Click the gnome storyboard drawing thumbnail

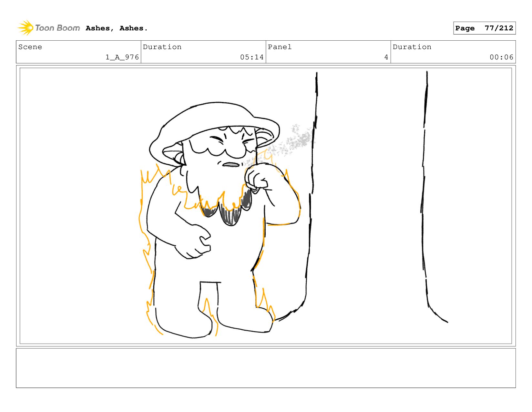(x=266, y=206)
